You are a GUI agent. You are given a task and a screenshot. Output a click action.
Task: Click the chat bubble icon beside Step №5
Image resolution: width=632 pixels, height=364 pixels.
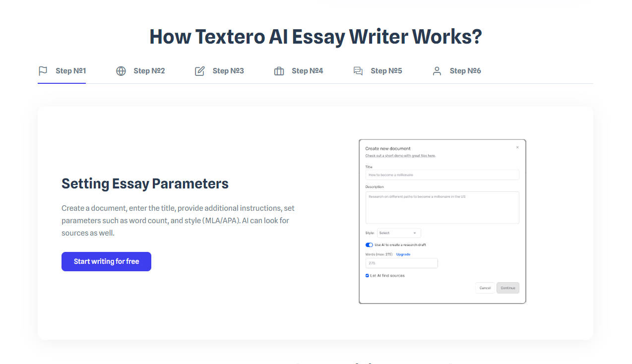pos(358,71)
